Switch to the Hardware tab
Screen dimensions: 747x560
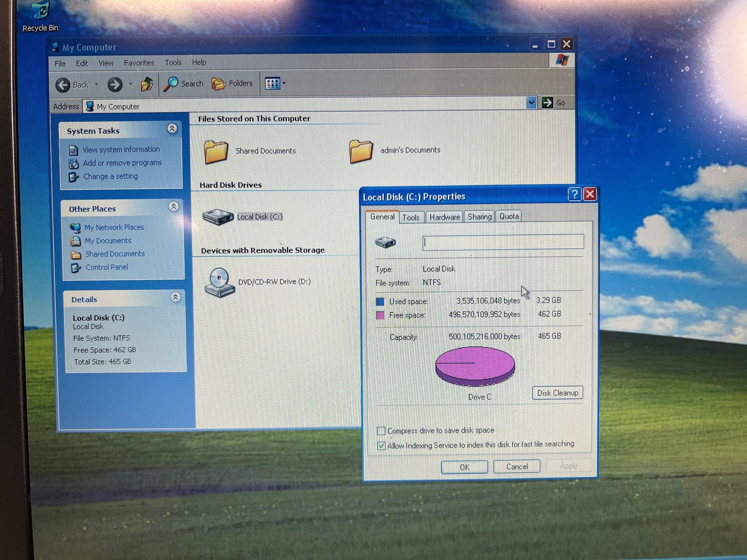444,217
